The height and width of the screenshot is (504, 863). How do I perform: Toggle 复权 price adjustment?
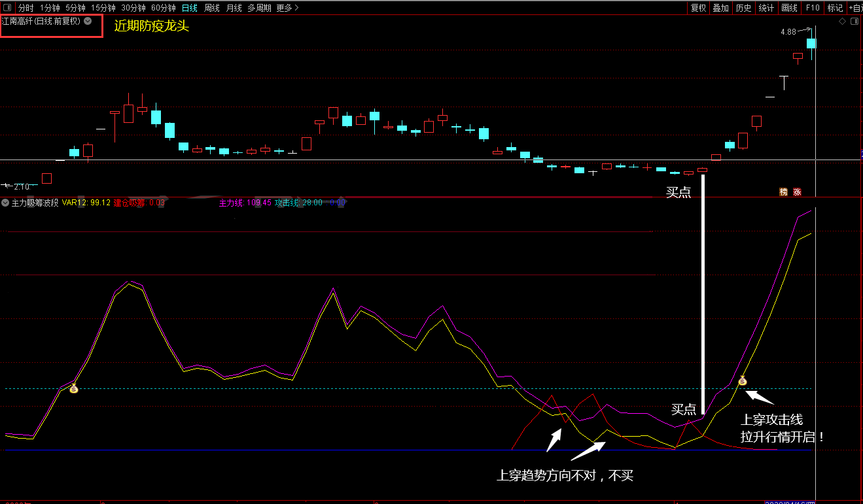[x=699, y=8]
